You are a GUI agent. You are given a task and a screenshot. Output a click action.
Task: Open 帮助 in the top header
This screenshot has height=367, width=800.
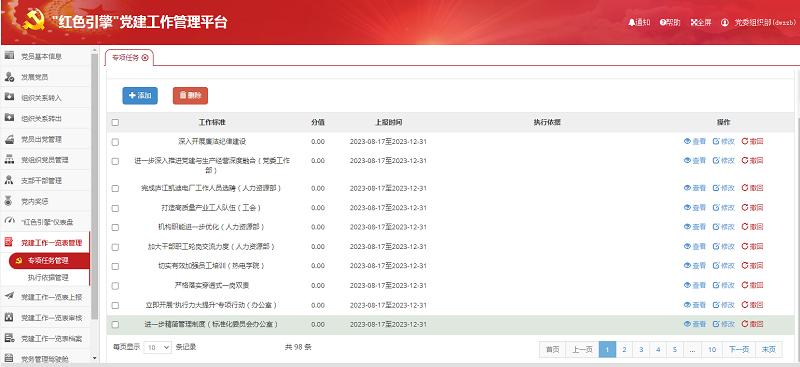[670, 22]
